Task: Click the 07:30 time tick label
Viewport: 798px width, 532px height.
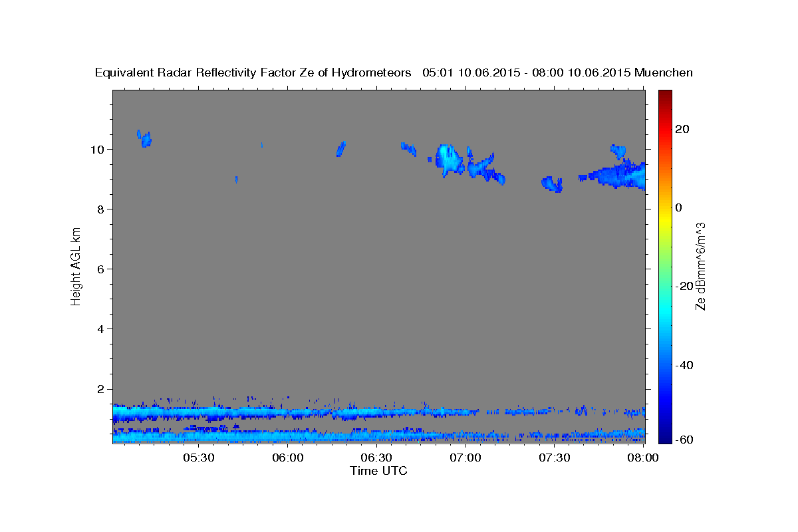Action: point(555,458)
